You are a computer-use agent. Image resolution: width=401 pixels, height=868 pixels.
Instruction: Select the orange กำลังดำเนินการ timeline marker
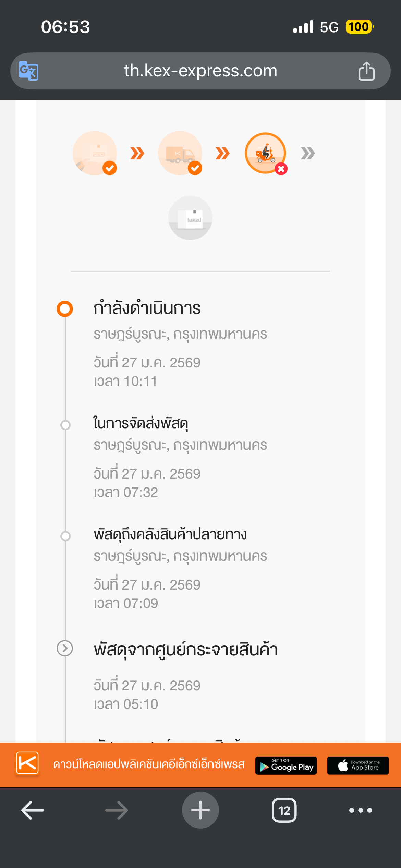(x=65, y=309)
